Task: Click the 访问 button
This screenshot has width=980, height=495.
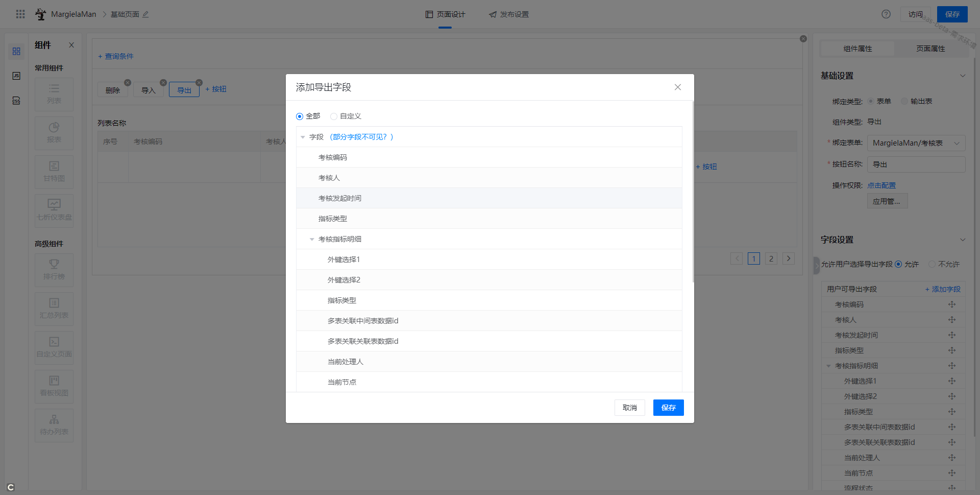Action: (x=916, y=14)
